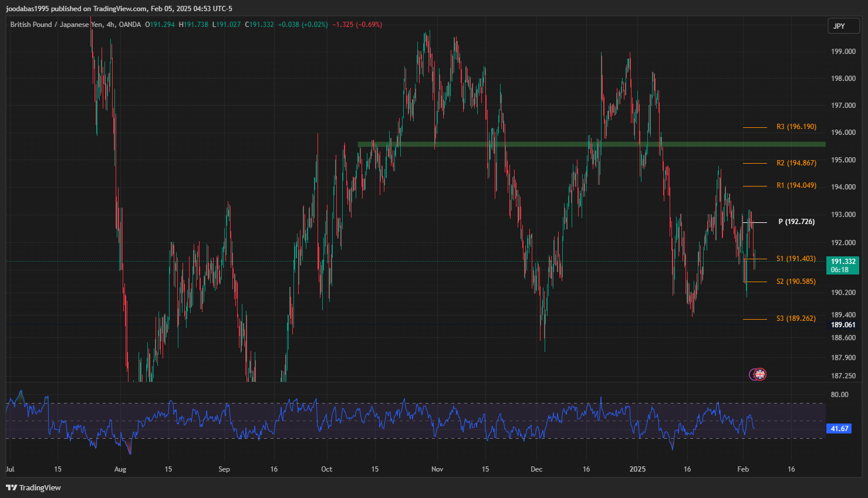Select the R1 (194.049) pivot level
The height and width of the screenshot is (498, 868).
796,185
